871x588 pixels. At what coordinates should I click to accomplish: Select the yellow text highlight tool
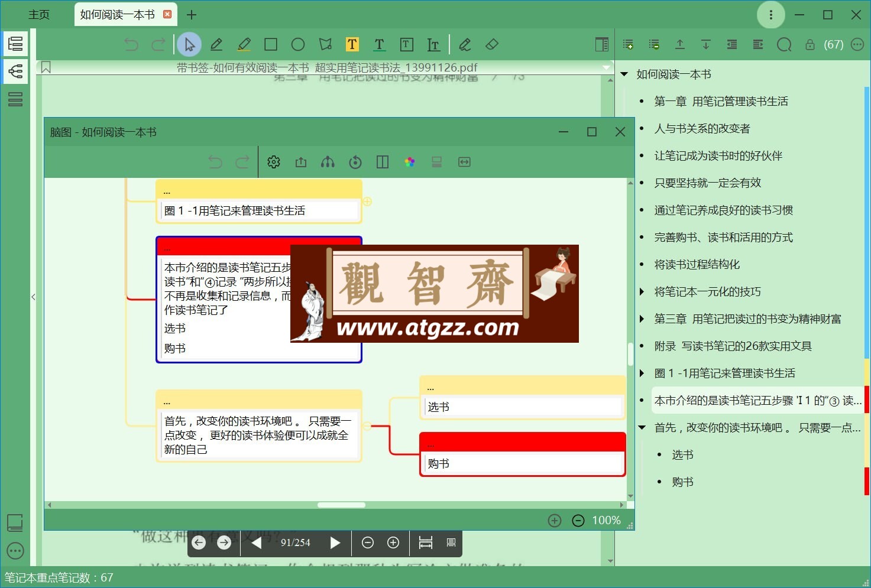click(352, 44)
